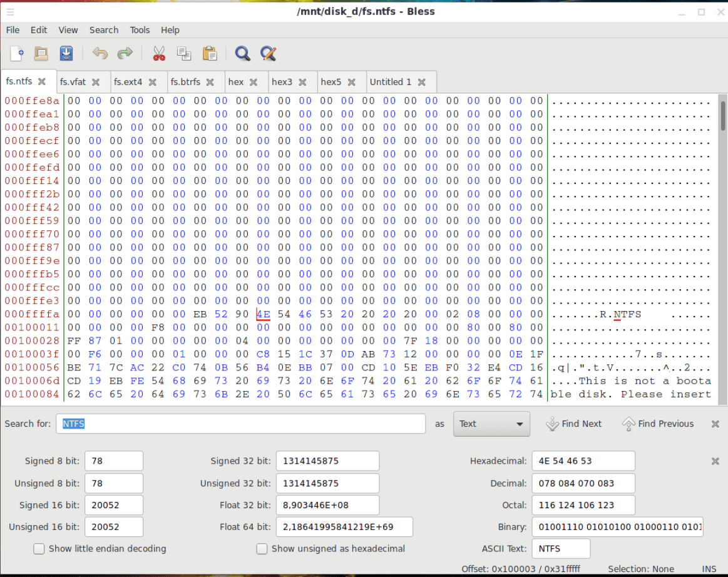Open the Tools menu
Image resolution: width=728 pixels, height=577 pixels.
coord(140,29)
